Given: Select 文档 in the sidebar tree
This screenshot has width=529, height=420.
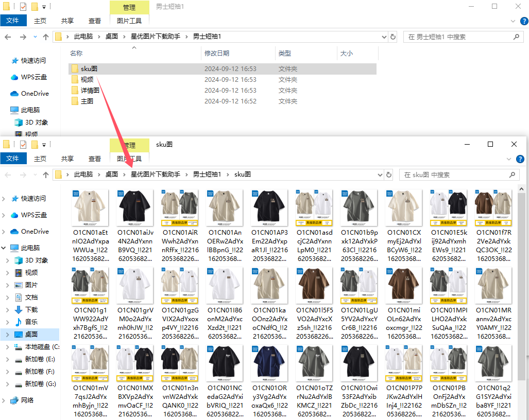Looking at the screenshot, I should [31, 297].
